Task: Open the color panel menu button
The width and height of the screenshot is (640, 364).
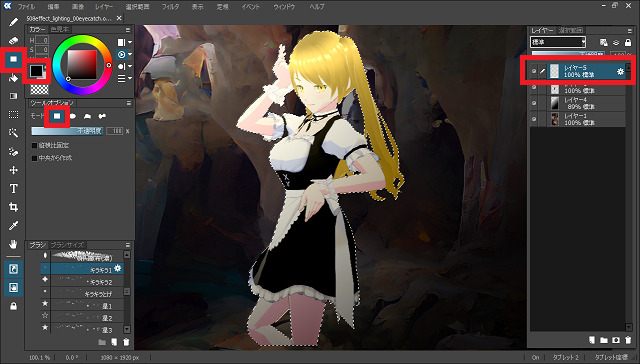Action: coord(128,30)
